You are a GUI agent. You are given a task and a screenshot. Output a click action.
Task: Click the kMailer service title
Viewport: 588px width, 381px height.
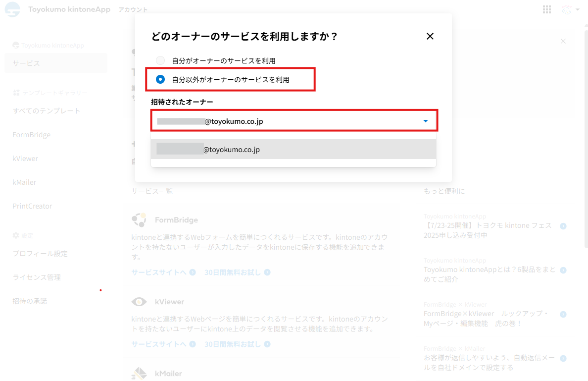tap(168, 374)
